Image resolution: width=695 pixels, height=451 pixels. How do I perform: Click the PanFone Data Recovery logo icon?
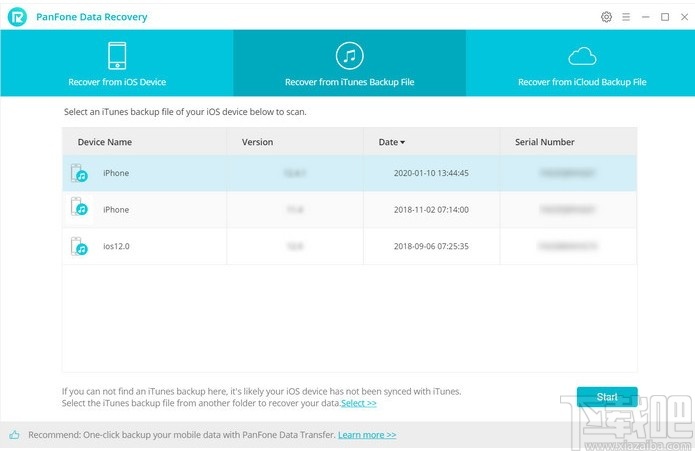coord(17,17)
